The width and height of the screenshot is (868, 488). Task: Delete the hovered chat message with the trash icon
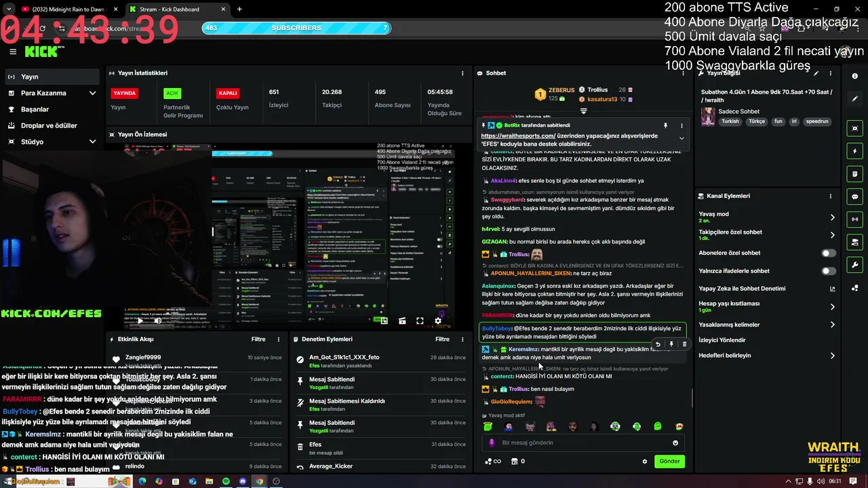[x=684, y=344]
